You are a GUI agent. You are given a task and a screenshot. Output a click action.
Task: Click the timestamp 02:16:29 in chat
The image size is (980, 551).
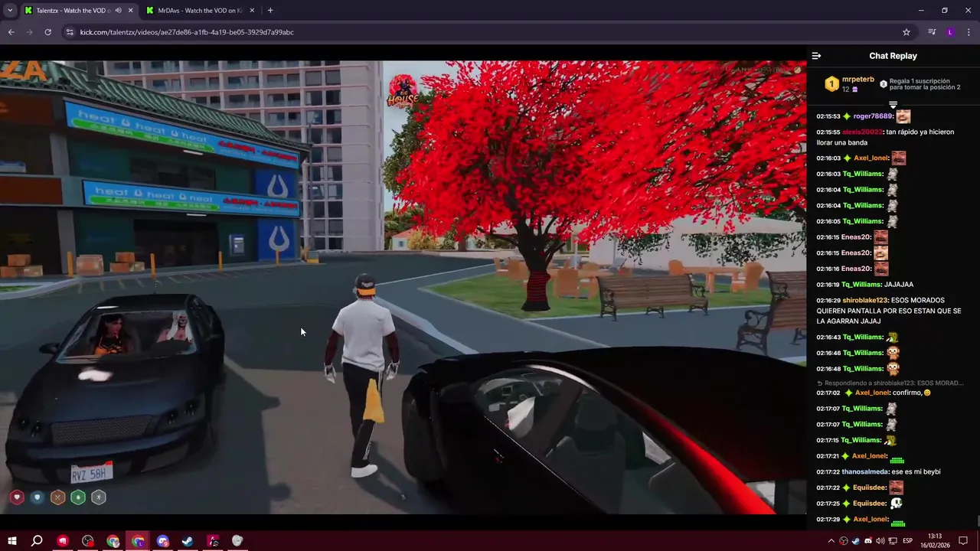coord(828,301)
